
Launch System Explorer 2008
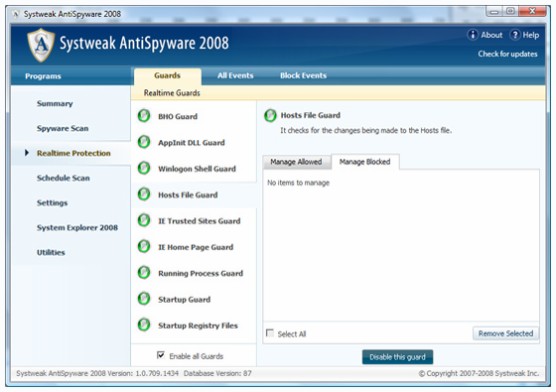coord(77,227)
